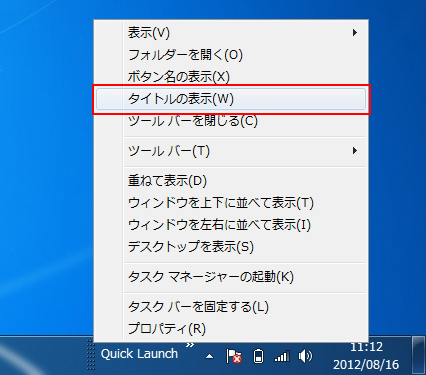Show hidden tray icons arrow
The width and height of the screenshot is (426, 375).
pyautogui.click(x=209, y=357)
